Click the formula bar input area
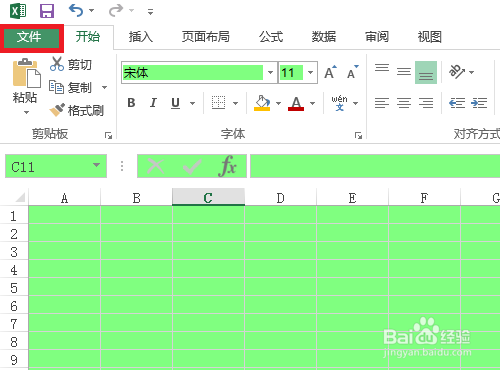This screenshot has height=370, width=500. pyautogui.click(x=375, y=166)
